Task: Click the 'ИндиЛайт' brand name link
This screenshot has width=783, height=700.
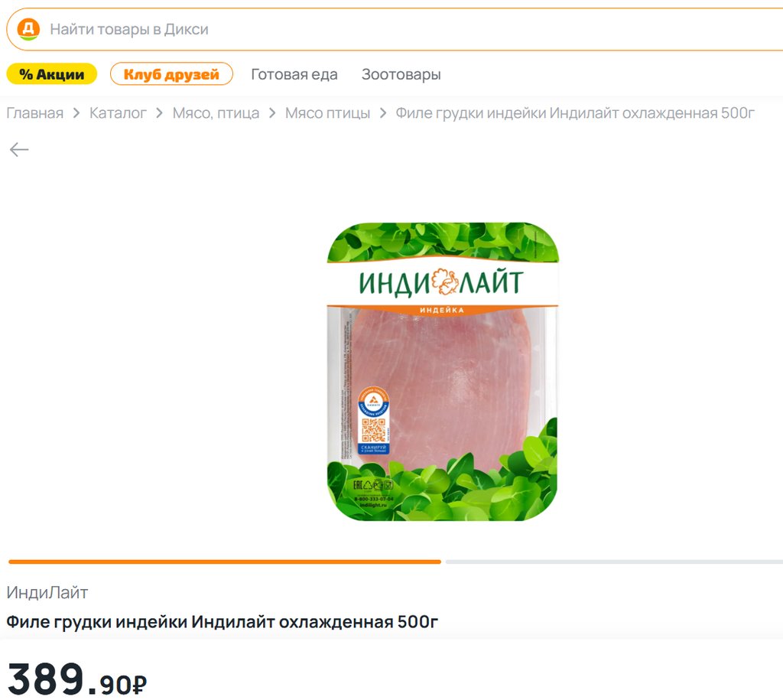Action: click(x=47, y=593)
